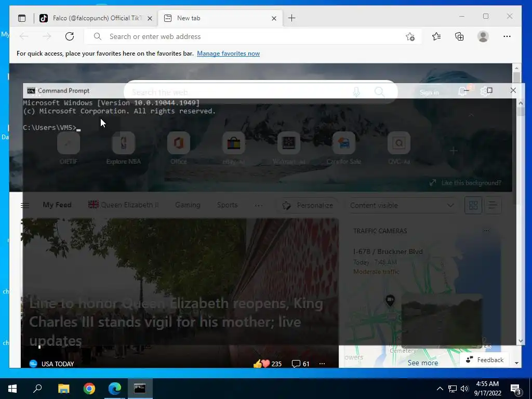532x399 pixels.
Task: Click Command Prompt title bar icon
Action: point(31,90)
